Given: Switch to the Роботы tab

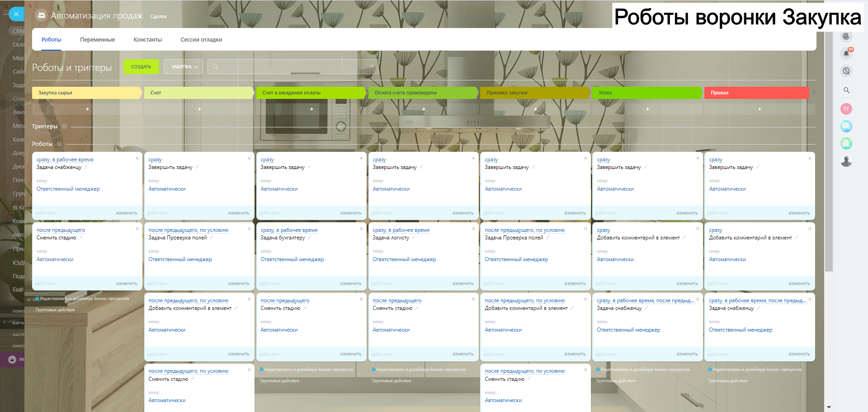Looking at the screenshot, I should pos(52,40).
